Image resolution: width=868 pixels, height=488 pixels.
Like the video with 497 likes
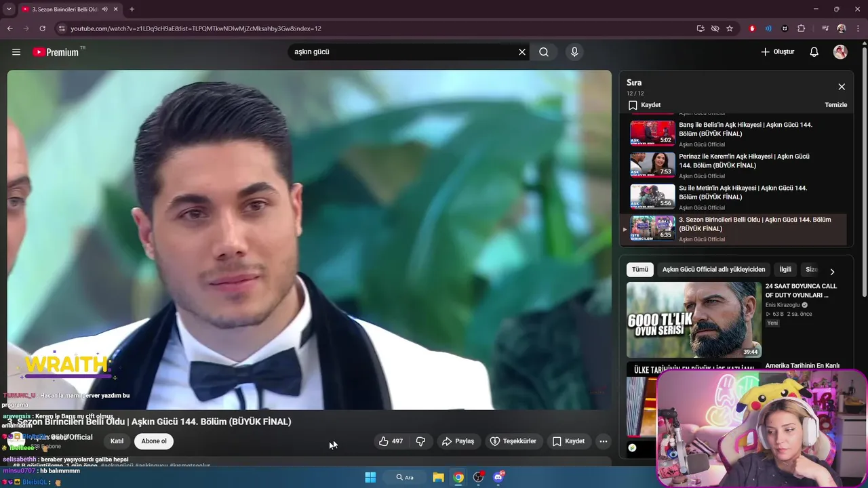click(391, 441)
